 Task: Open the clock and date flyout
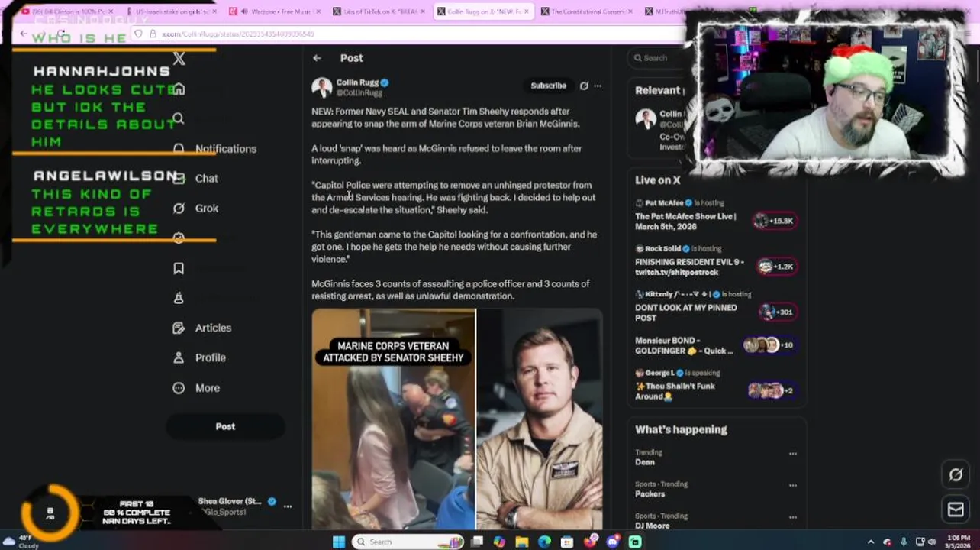coord(959,542)
